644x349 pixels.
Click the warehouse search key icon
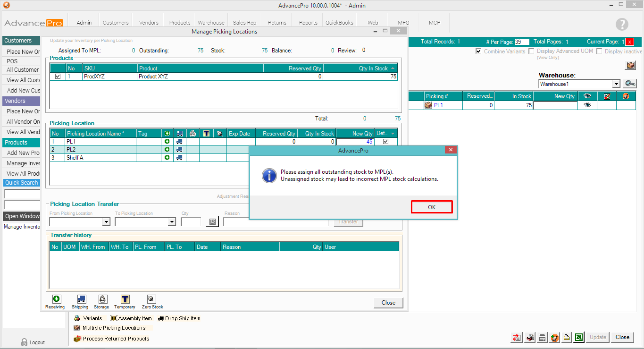click(630, 84)
